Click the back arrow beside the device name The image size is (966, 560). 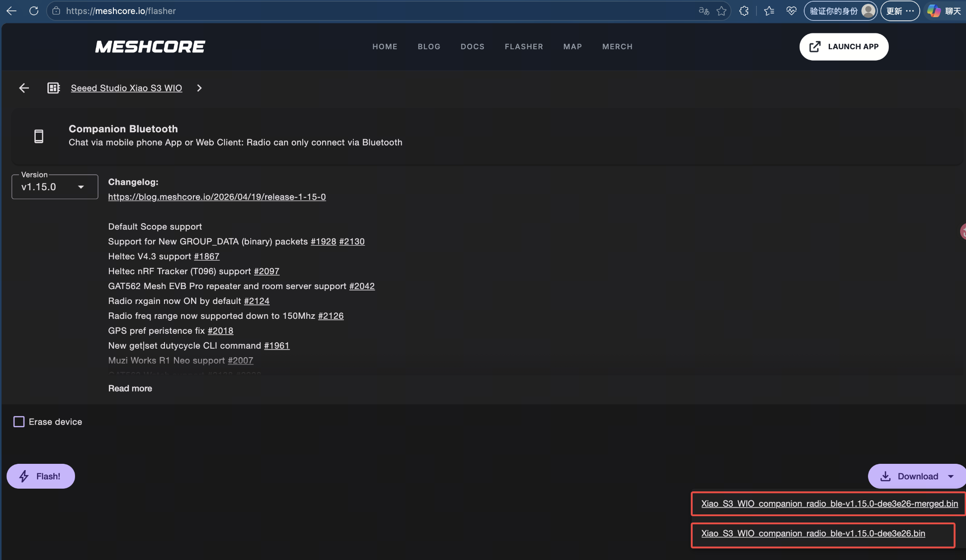tap(24, 88)
